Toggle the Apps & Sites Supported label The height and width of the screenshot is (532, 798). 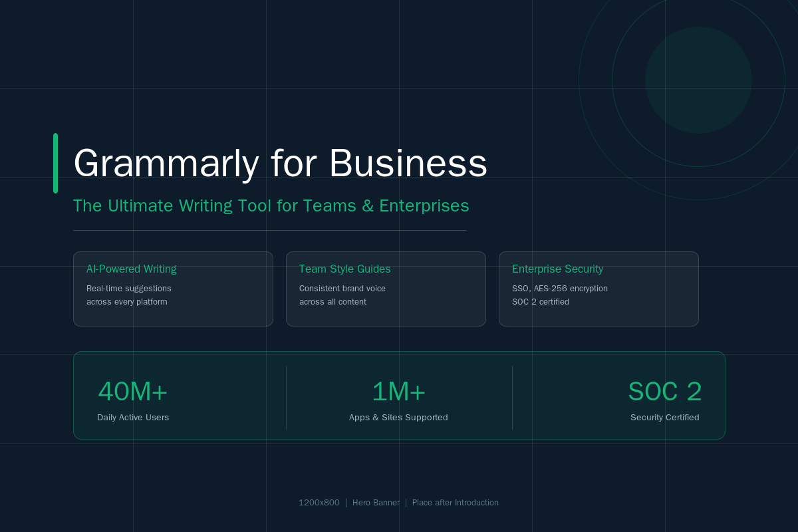(x=398, y=418)
